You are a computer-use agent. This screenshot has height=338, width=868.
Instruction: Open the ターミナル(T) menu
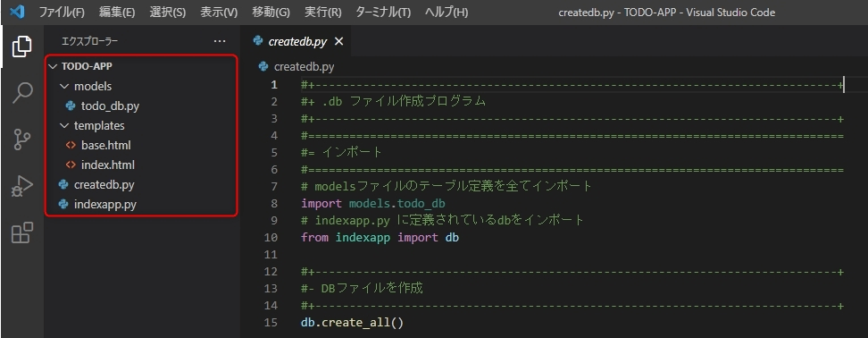(x=383, y=13)
